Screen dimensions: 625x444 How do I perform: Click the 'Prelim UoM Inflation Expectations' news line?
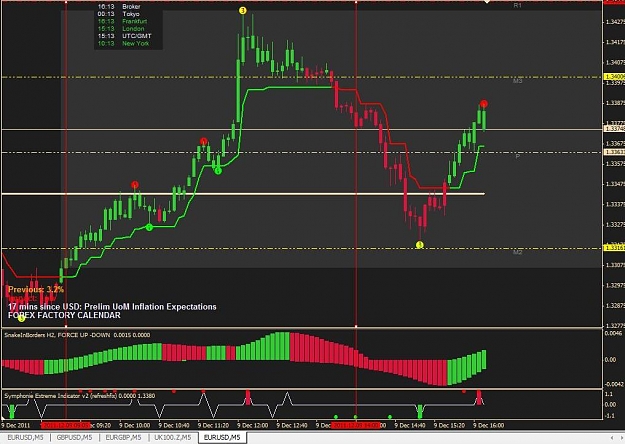coord(112,306)
